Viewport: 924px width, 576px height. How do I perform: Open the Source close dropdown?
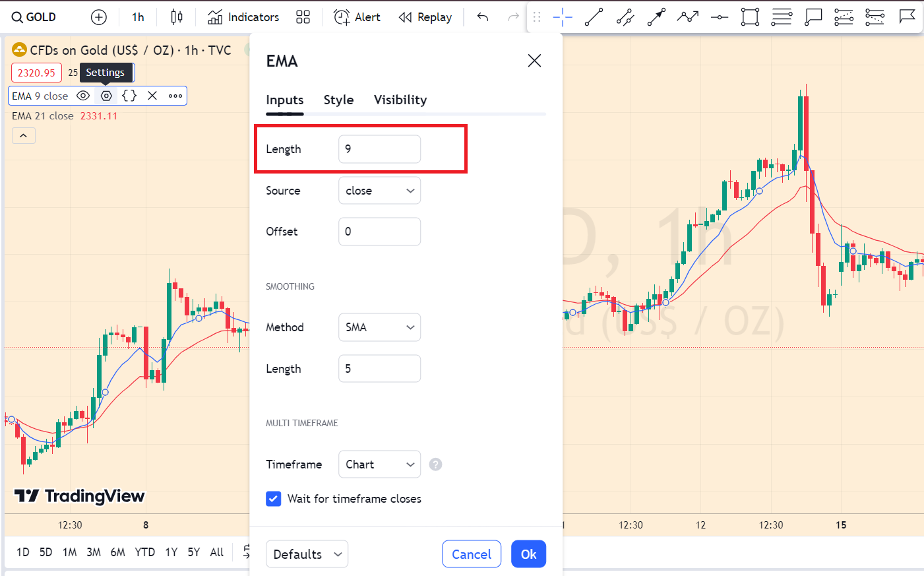[x=379, y=191]
